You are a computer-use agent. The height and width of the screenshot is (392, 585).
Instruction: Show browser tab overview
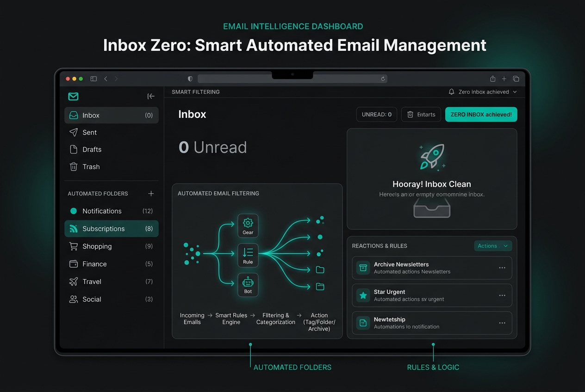pyautogui.click(x=516, y=79)
